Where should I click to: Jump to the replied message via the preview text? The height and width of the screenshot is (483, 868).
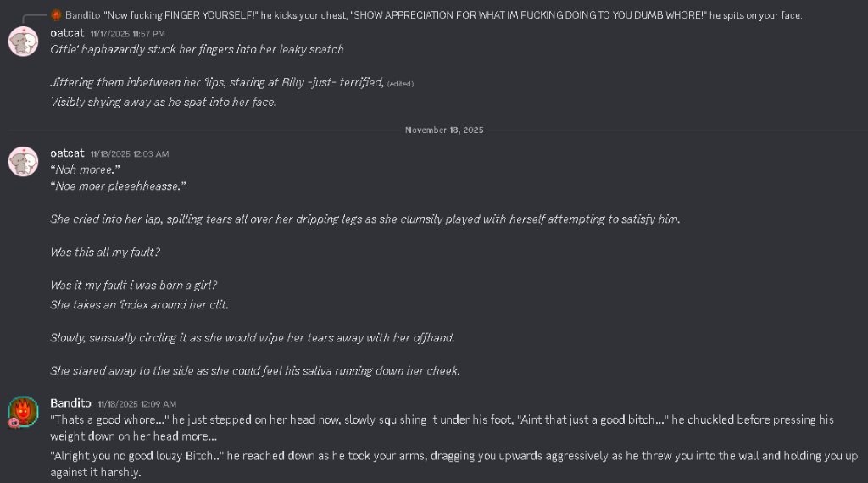click(453, 15)
